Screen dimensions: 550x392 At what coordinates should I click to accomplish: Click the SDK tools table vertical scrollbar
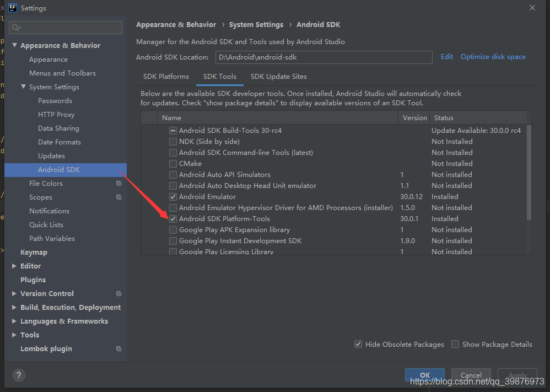(x=529, y=173)
